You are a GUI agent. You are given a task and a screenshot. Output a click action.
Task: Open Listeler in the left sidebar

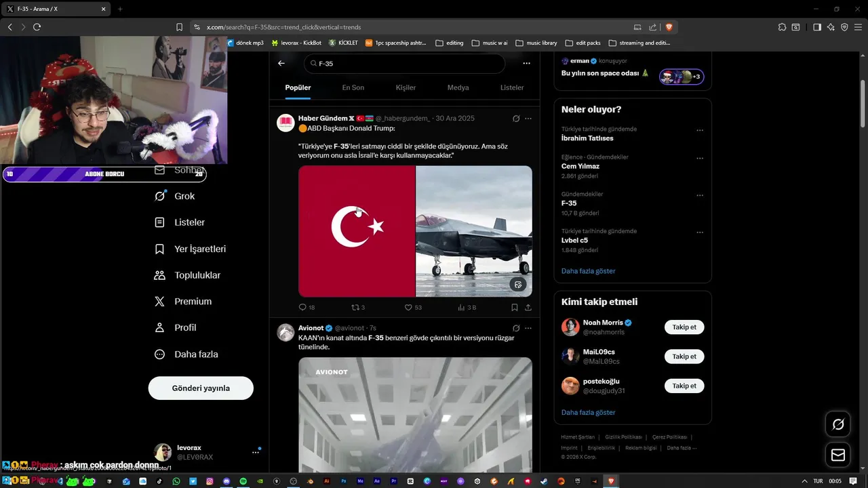coord(180,222)
